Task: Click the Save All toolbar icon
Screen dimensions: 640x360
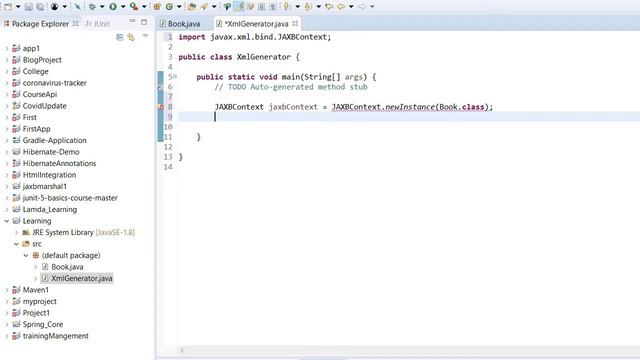Action: [40, 7]
